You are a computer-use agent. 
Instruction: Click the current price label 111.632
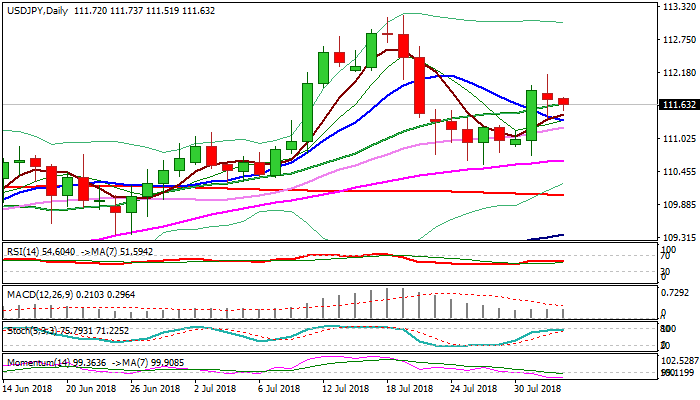click(x=679, y=105)
